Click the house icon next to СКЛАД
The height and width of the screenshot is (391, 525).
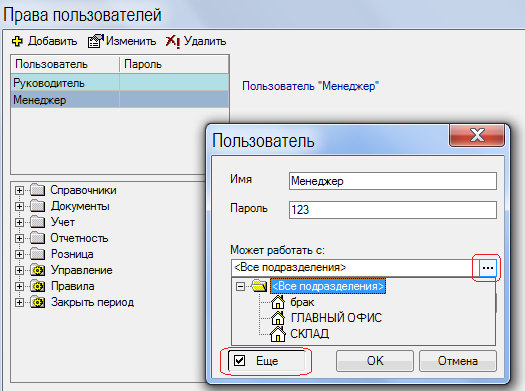278,334
